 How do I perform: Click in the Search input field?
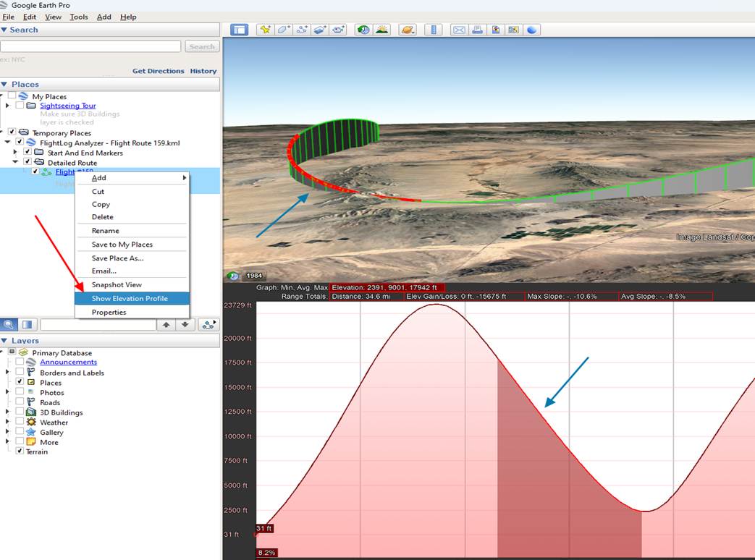(x=90, y=46)
